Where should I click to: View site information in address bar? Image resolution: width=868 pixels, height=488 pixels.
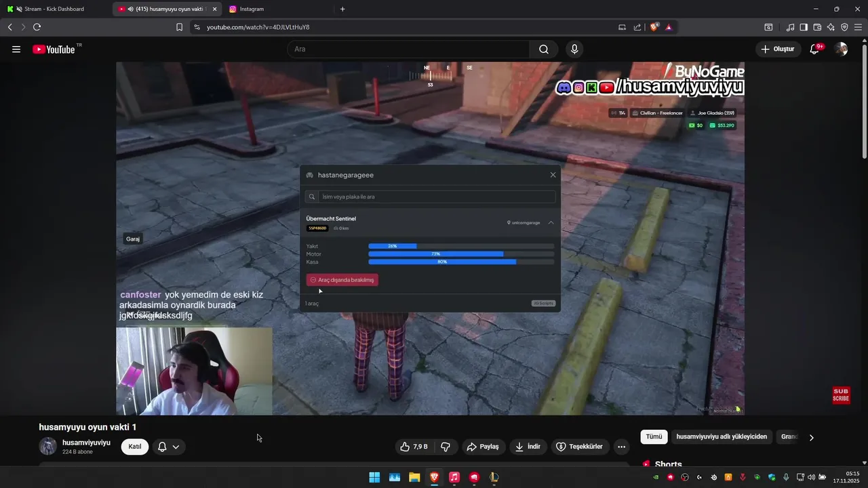click(197, 27)
